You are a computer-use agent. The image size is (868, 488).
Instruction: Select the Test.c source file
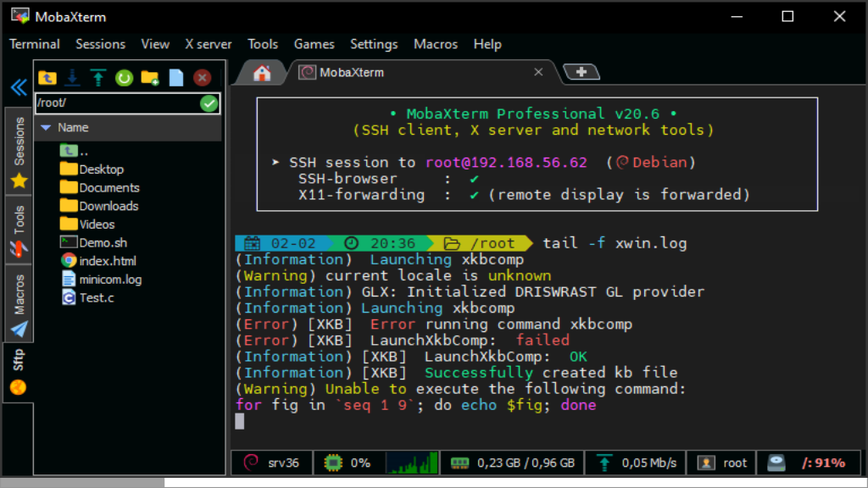[x=87, y=297]
